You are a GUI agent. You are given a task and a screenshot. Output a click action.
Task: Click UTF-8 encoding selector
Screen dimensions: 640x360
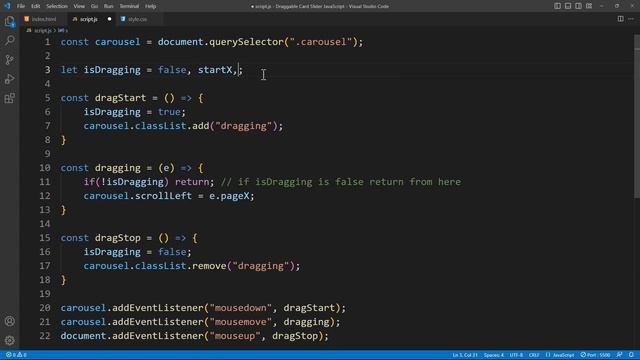tap(516, 355)
